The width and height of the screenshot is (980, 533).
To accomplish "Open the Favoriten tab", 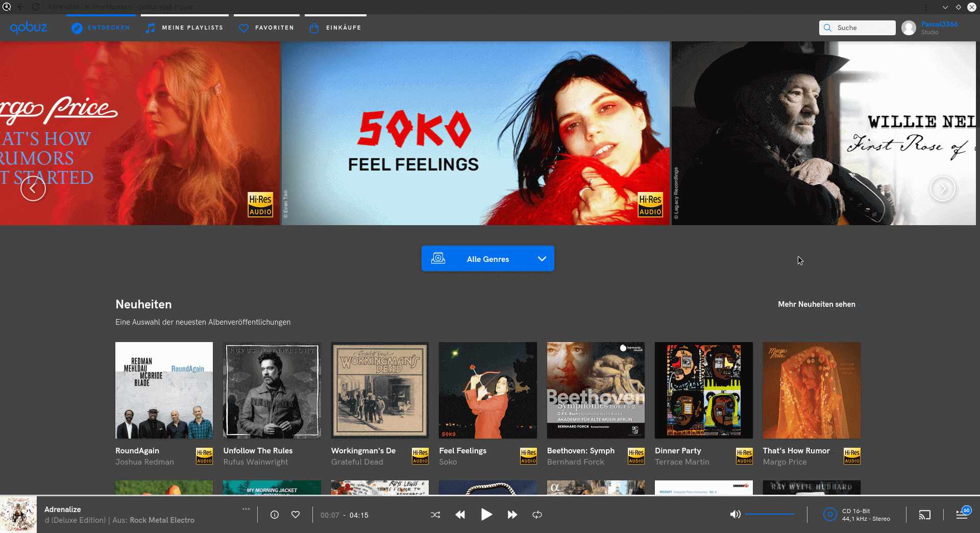I will 266,28.
